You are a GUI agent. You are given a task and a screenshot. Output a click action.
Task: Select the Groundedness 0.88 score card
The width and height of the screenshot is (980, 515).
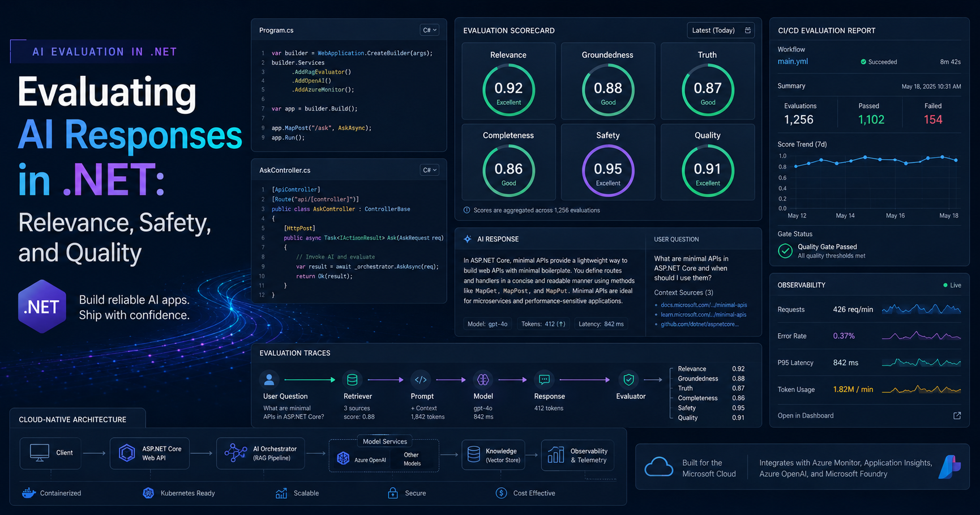[x=608, y=81]
